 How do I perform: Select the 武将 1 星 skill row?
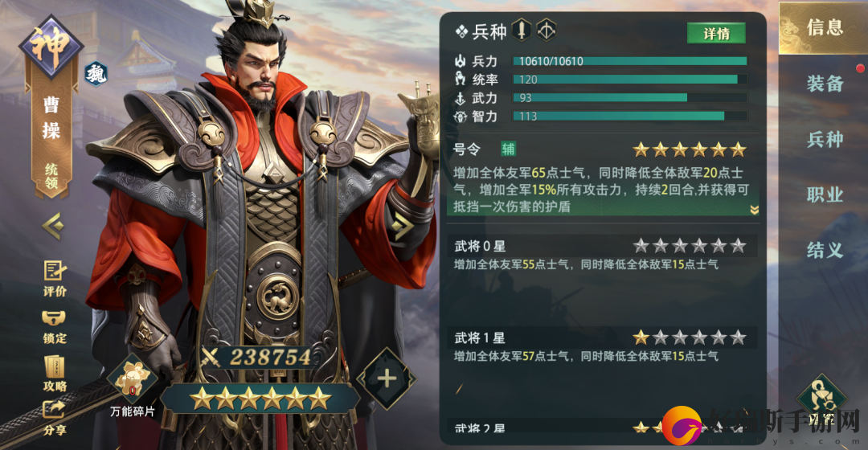pos(602,346)
